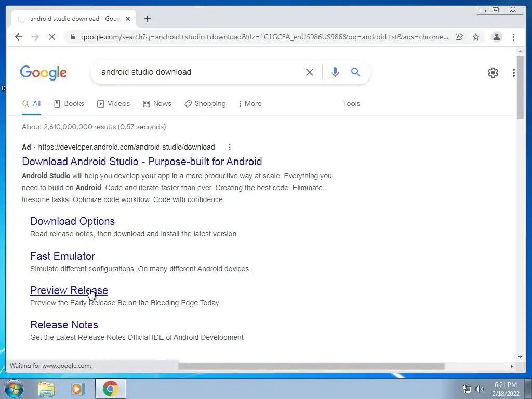Screen dimensions: 532x399
Task: Close the android studio download tab
Action: pyautogui.click(x=128, y=19)
